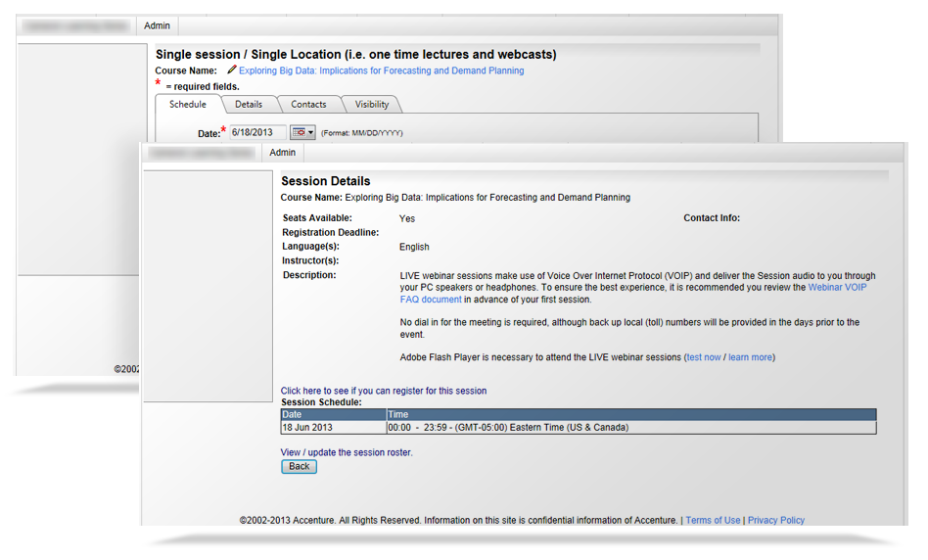The image size is (928, 560).
Task: Open the Terms of Use link
Action: tap(713, 520)
